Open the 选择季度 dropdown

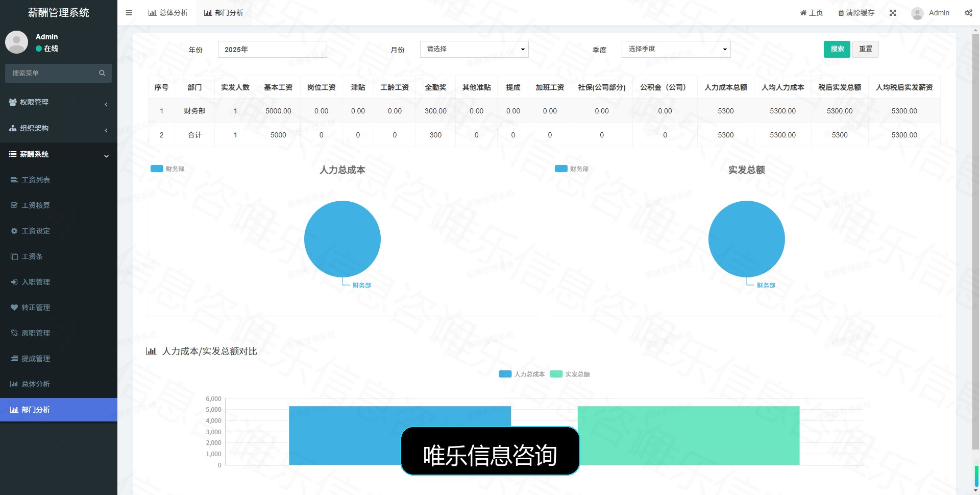676,49
